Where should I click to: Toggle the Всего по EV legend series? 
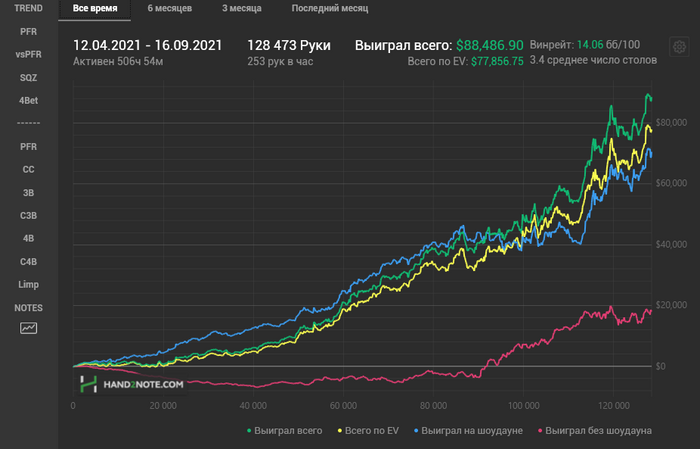click(368, 431)
